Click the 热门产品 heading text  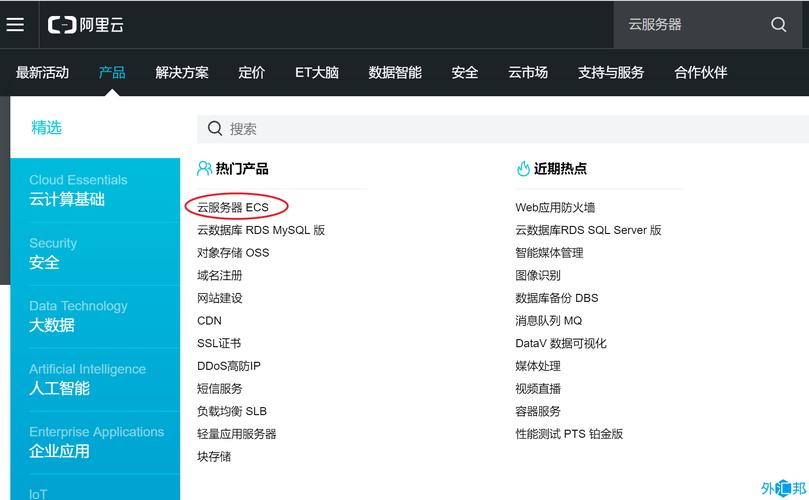click(242, 169)
